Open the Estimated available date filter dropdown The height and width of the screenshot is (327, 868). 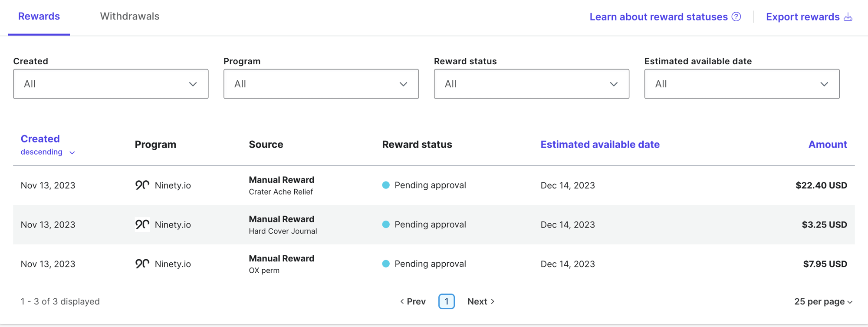(x=742, y=84)
